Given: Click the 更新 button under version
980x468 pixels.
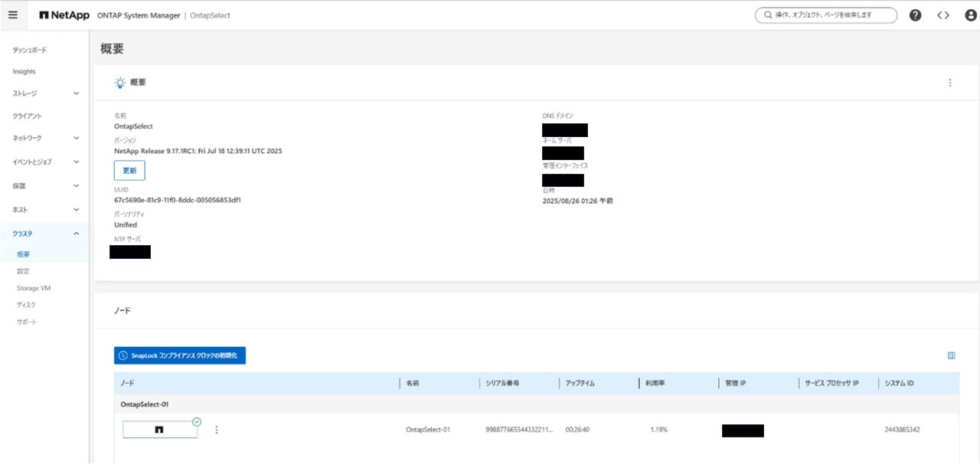Looking at the screenshot, I should click(129, 171).
